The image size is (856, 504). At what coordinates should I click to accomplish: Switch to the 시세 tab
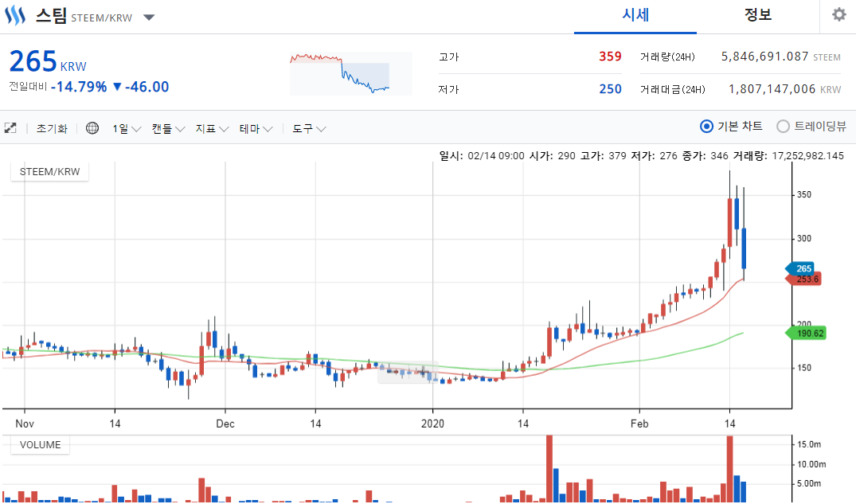tap(635, 15)
